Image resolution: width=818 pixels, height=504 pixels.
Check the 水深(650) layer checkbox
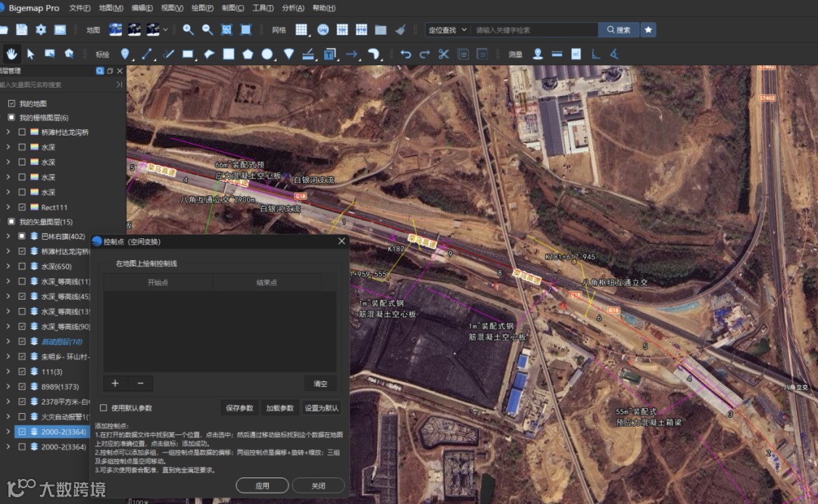click(22, 266)
